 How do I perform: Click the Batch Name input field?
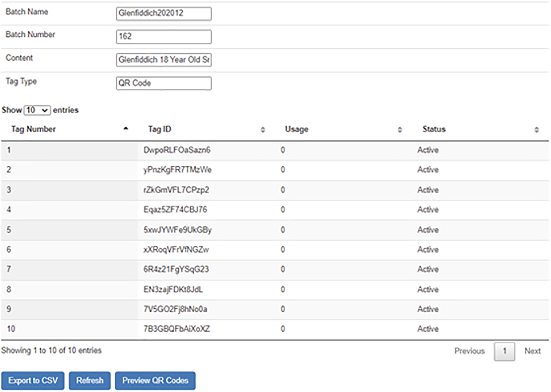pyautogui.click(x=163, y=14)
